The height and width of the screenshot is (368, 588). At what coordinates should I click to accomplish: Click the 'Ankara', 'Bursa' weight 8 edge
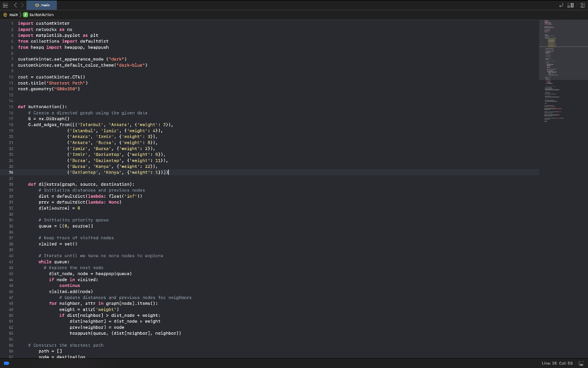[113, 143]
